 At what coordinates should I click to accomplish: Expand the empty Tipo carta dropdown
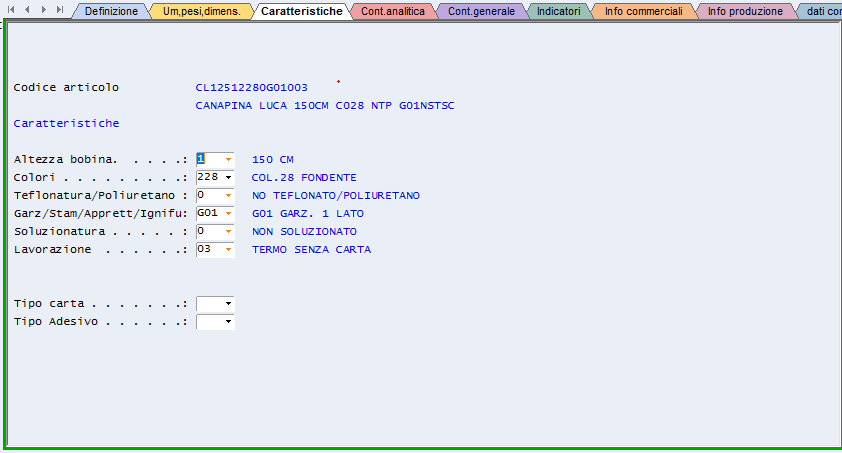[228, 303]
